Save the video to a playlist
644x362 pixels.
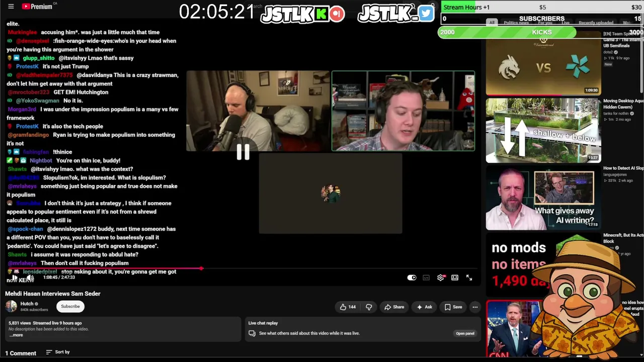tap(453, 307)
